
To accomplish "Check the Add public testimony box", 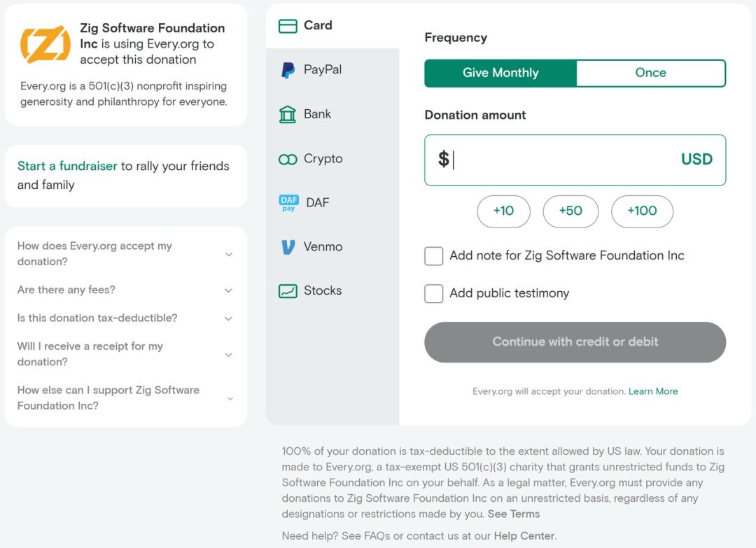I will pos(434,294).
